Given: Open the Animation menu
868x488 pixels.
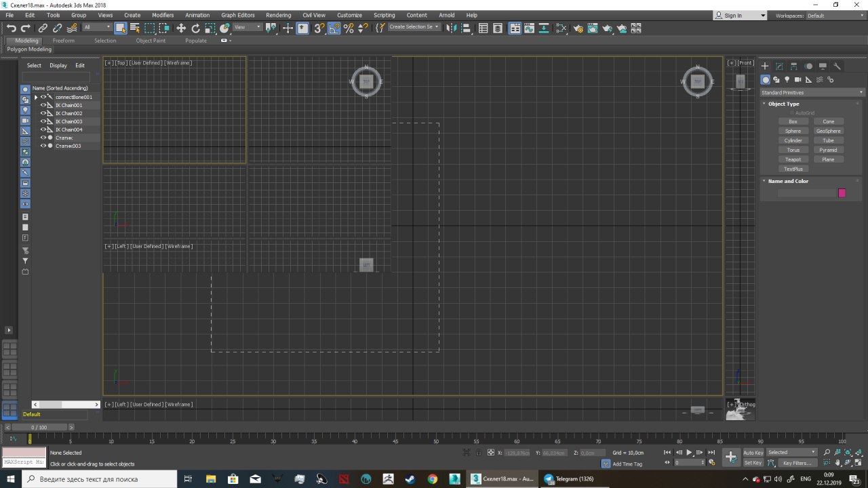Looking at the screenshot, I should coord(197,15).
